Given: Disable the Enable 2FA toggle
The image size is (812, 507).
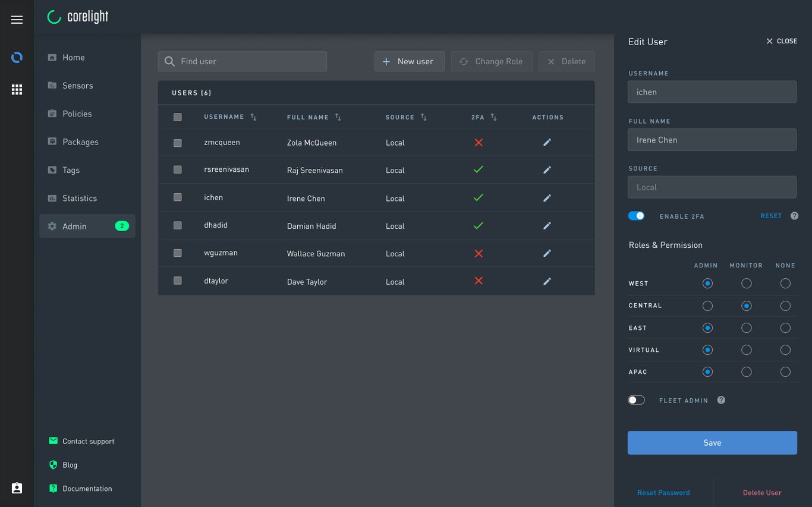Looking at the screenshot, I should [x=636, y=216].
